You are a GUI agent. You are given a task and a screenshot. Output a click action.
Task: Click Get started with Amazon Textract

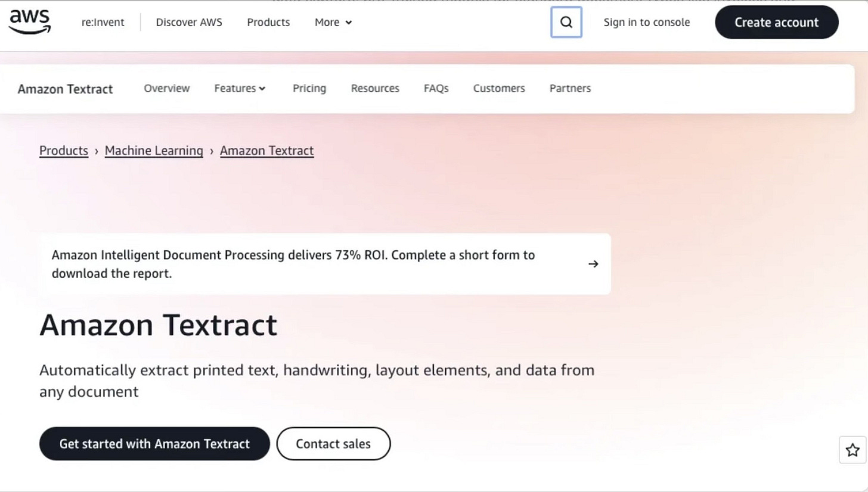point(154,444)
